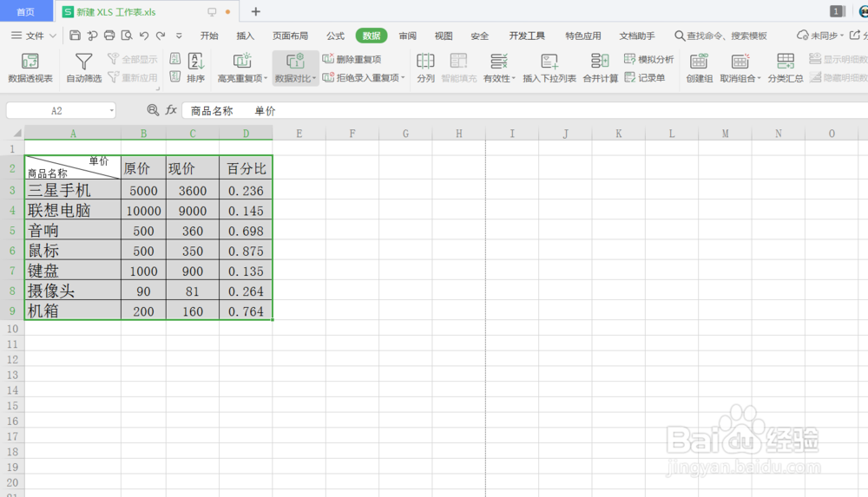The height and width of the screenshot is (497, 868).
Task: Click Text to Columns (分列)
Action: [425, 68]
